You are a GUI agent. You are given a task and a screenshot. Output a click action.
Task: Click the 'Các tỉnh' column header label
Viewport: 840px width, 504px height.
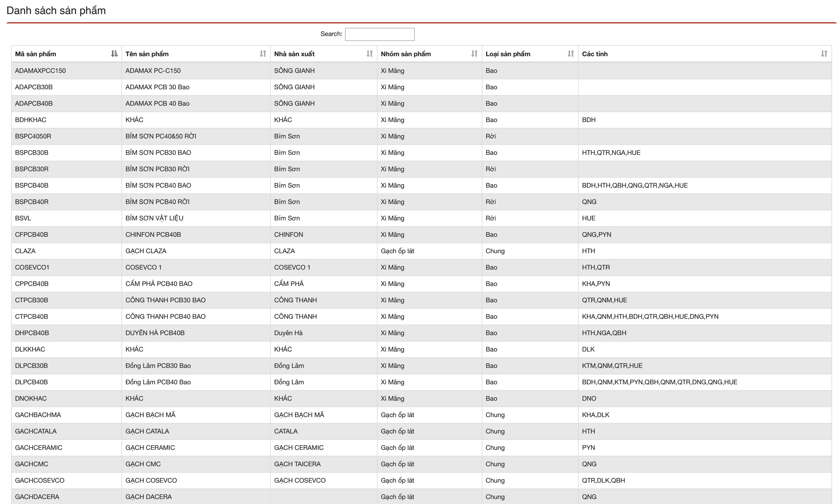pos(595,54)
